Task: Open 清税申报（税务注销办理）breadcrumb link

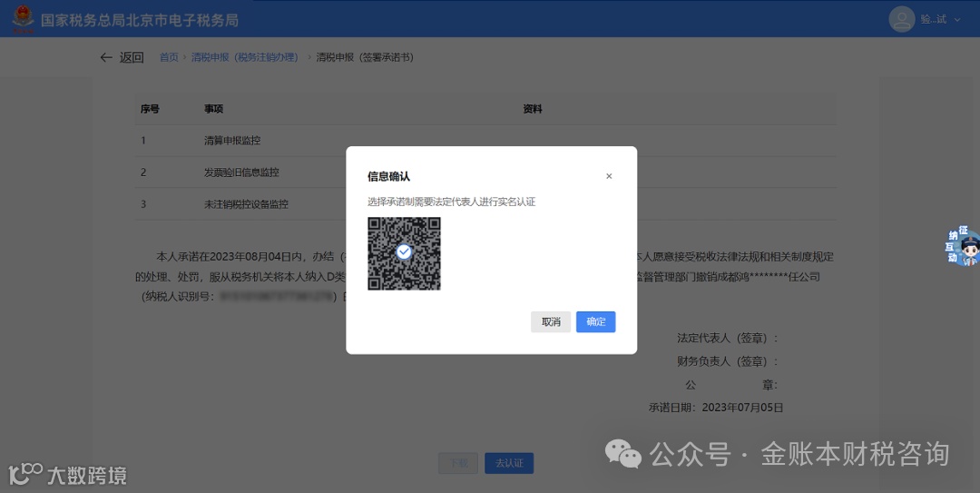Action: [x=244, y=57]
